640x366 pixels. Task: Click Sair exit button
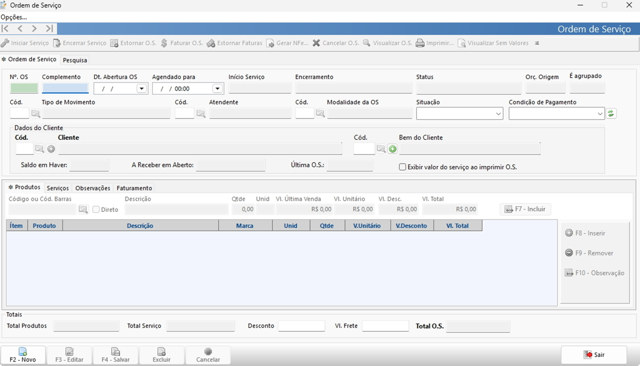point(594,355)
